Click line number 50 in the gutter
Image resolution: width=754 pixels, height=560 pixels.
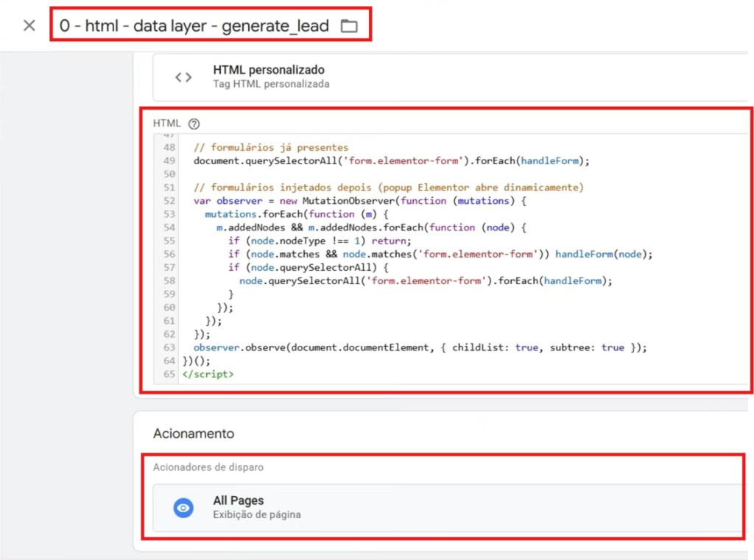click(x=169, y=174)
